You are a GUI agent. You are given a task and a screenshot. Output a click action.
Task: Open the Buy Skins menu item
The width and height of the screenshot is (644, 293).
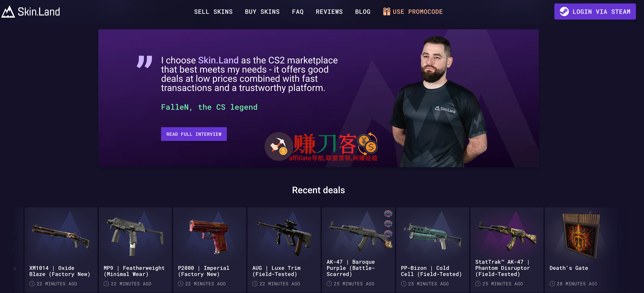tap(262, 12)
